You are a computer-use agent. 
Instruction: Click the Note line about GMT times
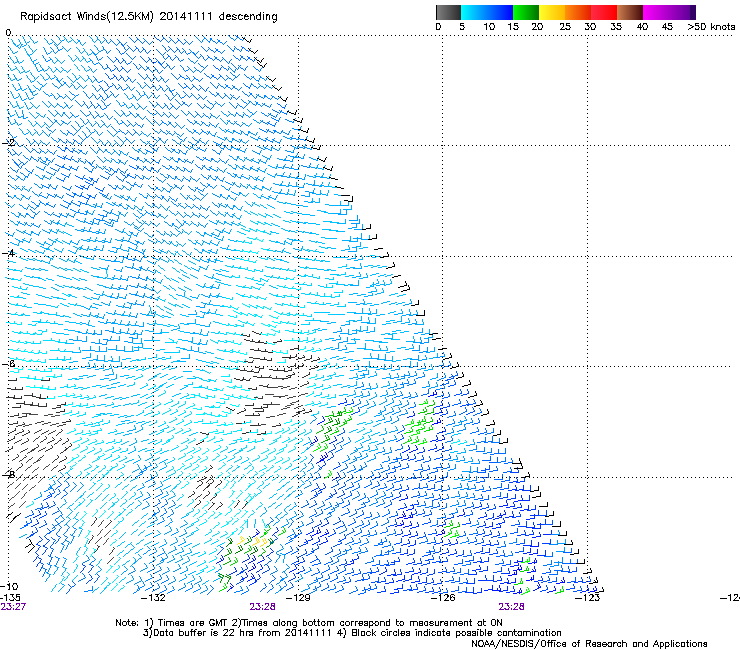click(x=309, y=623)
